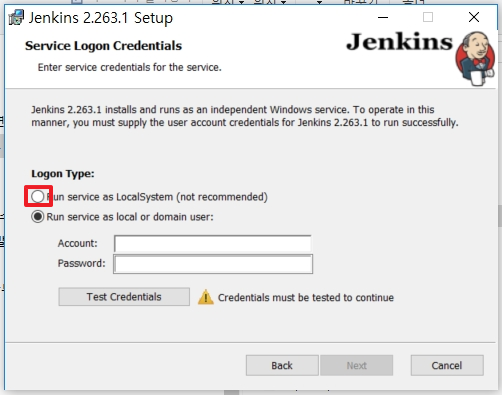Click 'Credentials must be tested to continue' text
Viewport: 502px width, 395px height.
coord(306,297)
